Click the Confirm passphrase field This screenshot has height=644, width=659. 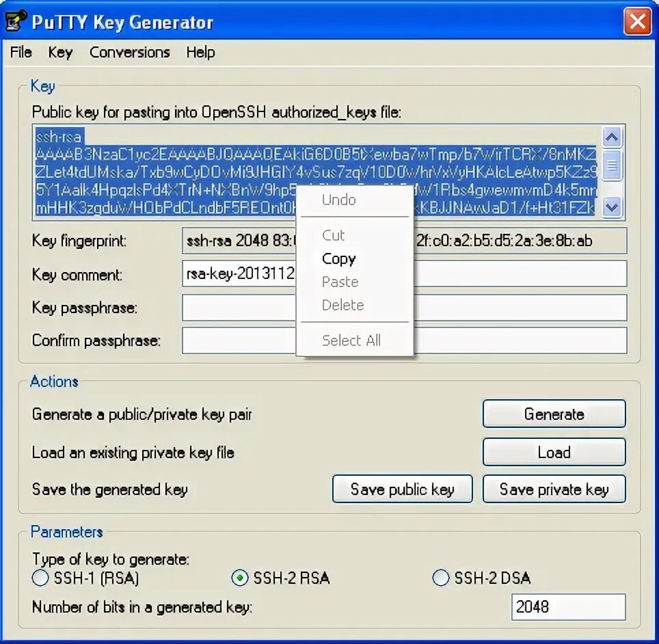click(404, 340)
